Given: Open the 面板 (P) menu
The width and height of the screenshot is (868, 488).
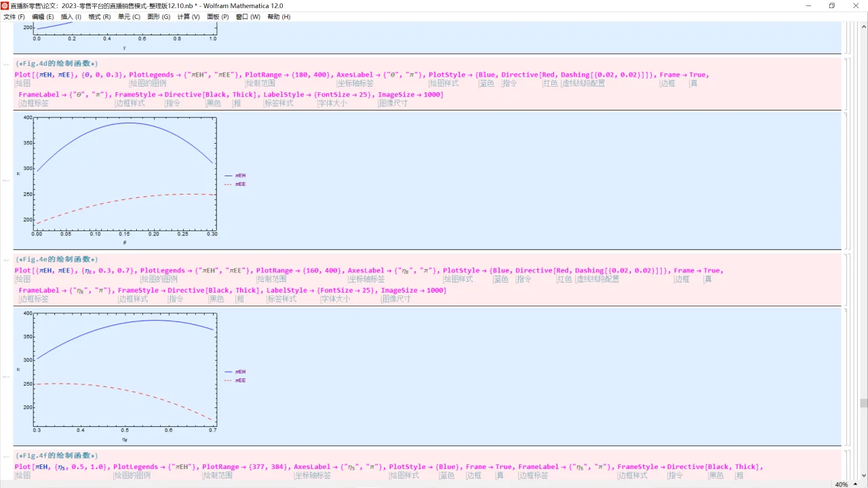Looking at the screenshot, I should (x=218, y=17).
